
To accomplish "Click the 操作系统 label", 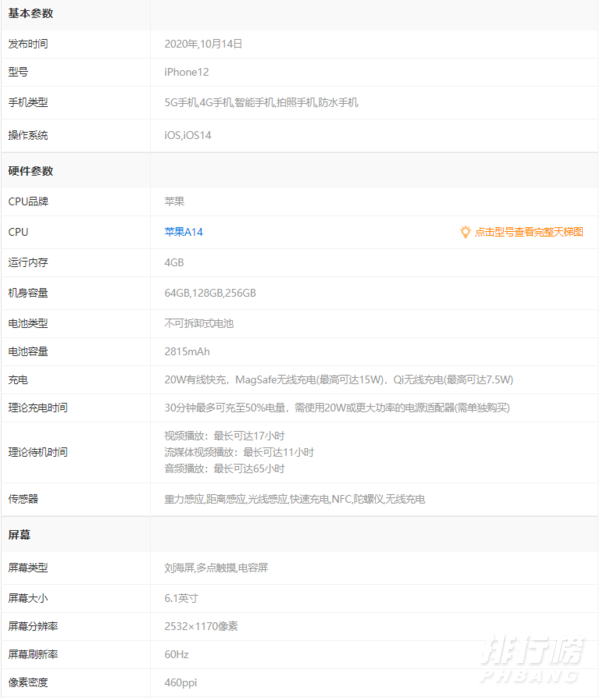I will point(28,135).
